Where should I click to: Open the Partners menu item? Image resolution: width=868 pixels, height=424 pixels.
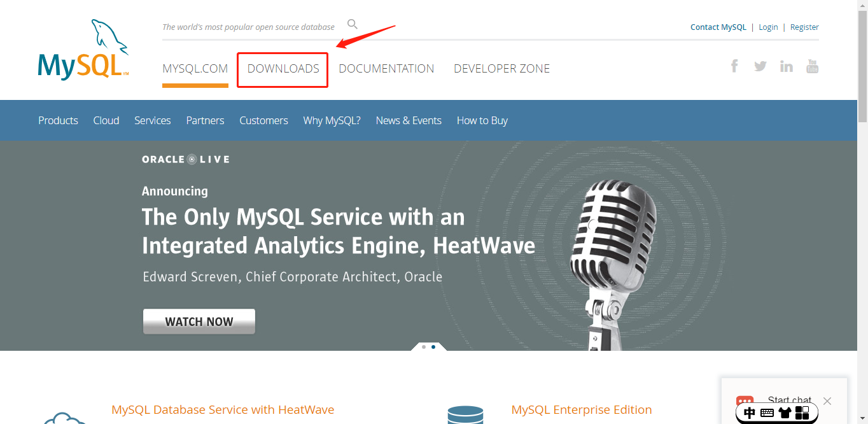[x=205, y=120]
